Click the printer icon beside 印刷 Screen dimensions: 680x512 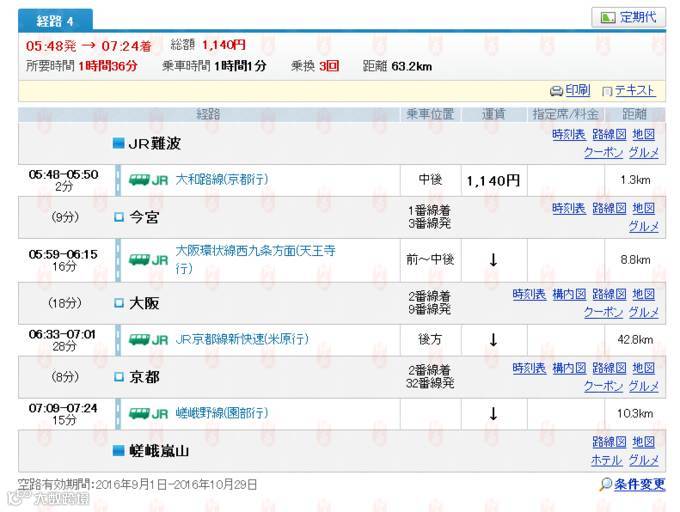click(556, 91)
